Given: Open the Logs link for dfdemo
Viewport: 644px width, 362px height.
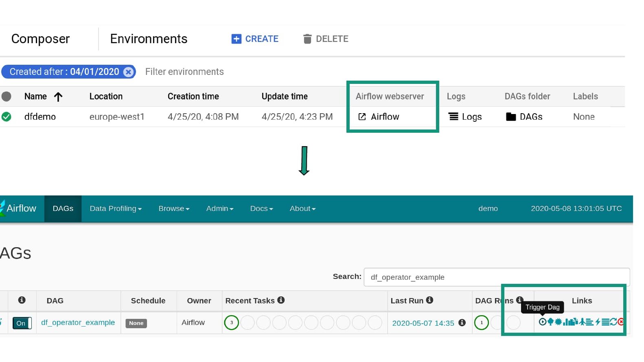Looking at the screenshot, I should pyautogui.click(x=465, y=117).
